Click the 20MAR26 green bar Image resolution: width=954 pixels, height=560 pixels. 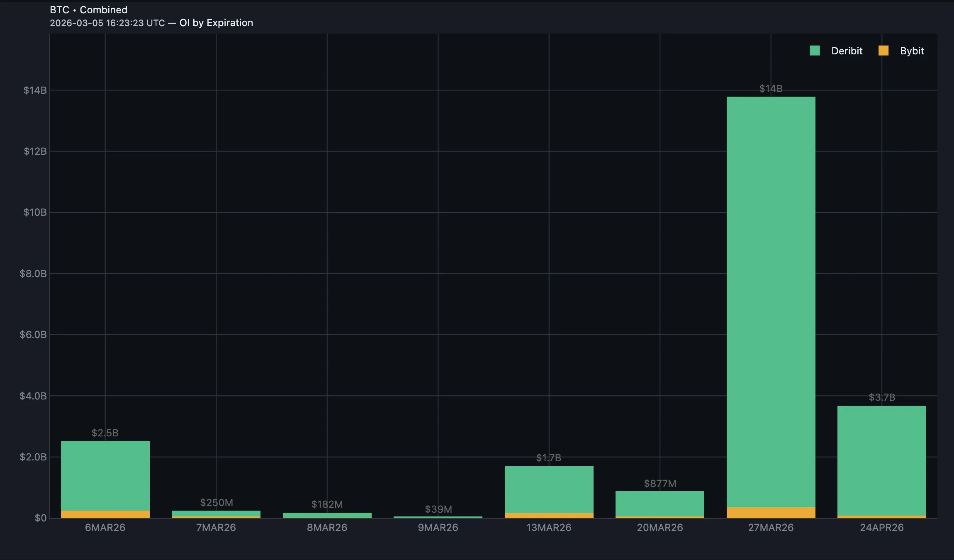click(660, 504)
